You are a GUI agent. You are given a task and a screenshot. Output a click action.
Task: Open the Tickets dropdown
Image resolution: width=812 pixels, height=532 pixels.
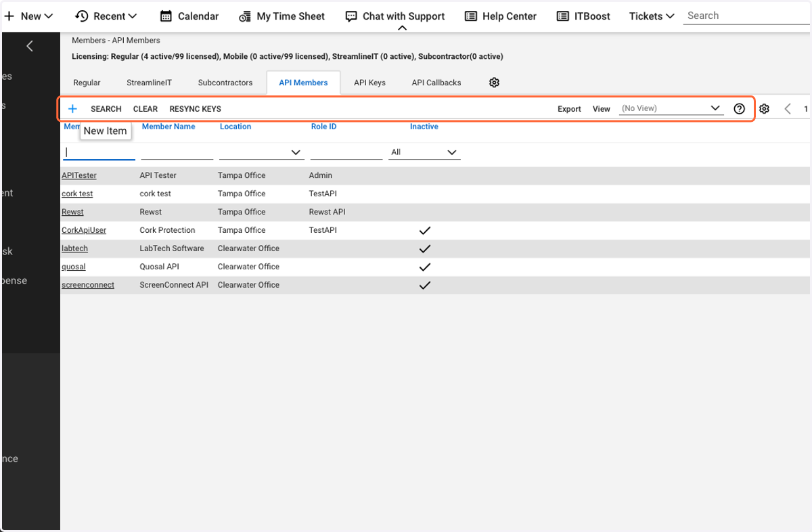coord(652,16)
